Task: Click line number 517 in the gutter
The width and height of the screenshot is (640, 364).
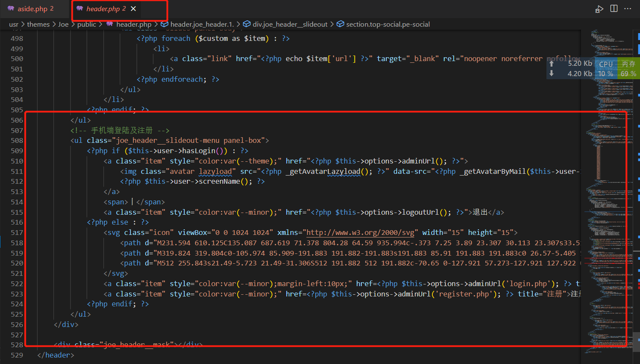Action: 17,232
